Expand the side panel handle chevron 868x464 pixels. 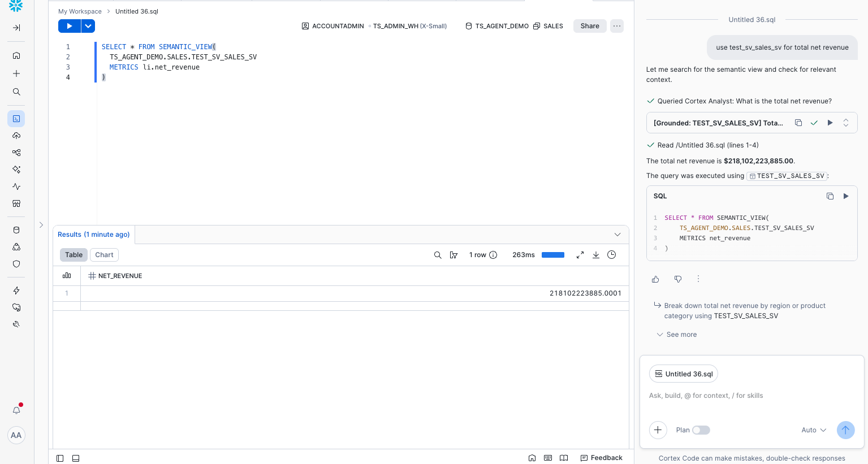point(41,225)
